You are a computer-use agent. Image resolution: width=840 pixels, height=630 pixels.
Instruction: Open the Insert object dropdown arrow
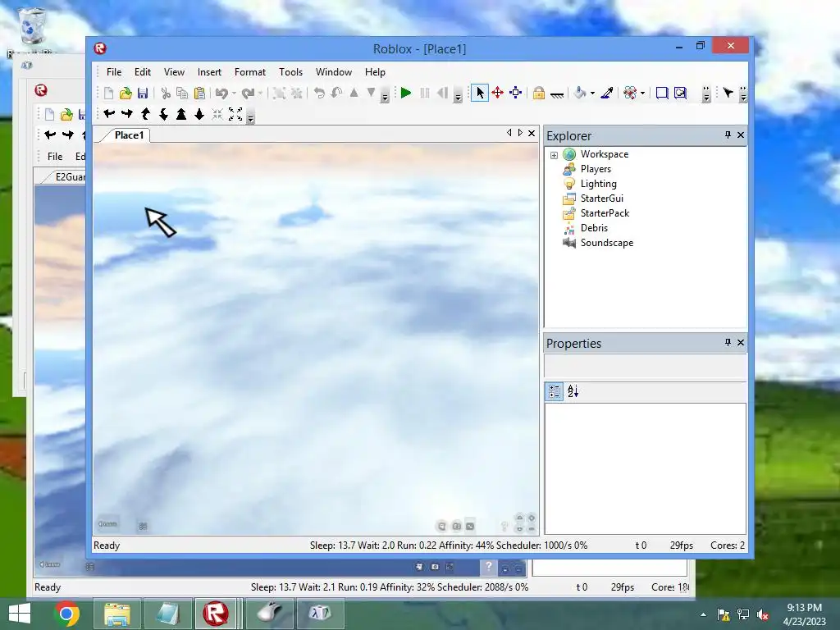point(642,94)
